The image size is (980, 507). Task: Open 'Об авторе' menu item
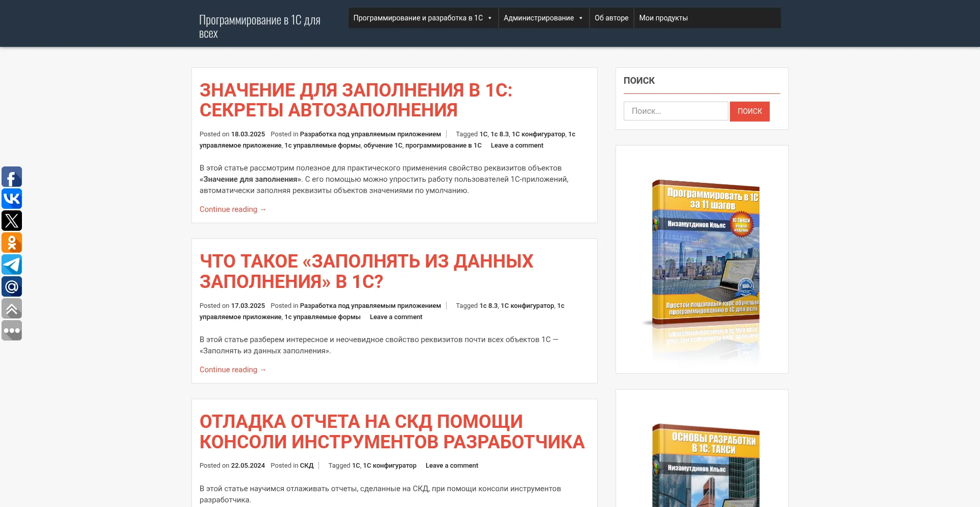[611, 18]
